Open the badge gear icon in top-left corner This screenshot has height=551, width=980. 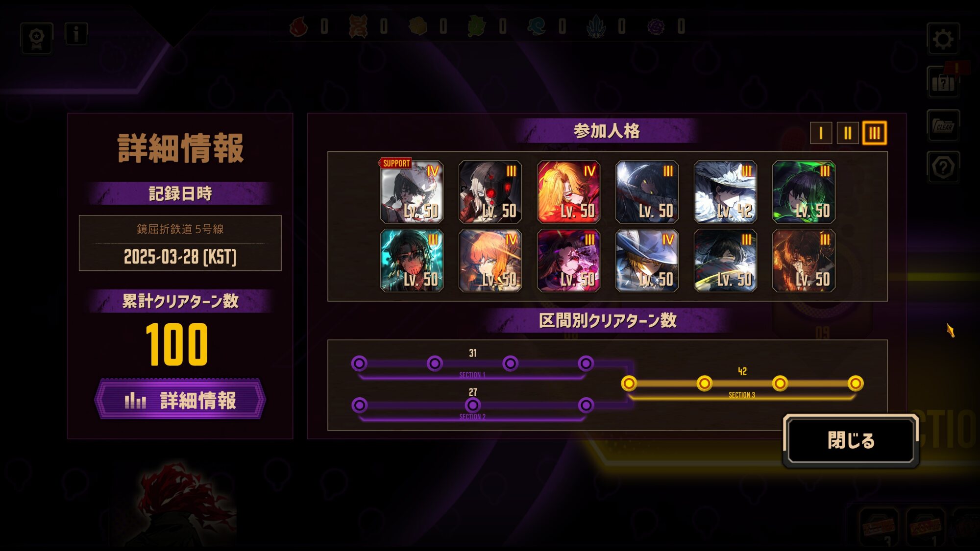click(37, 38)
